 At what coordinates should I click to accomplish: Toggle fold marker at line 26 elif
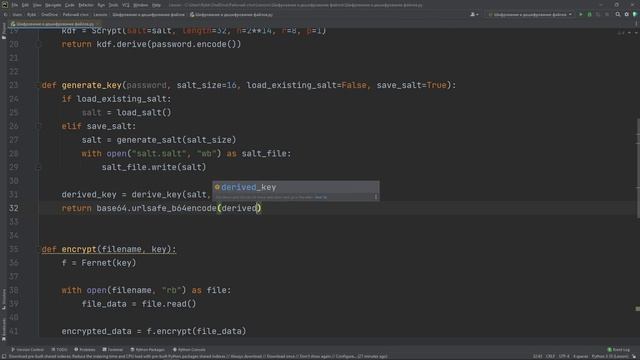click(x=38, y=126)
